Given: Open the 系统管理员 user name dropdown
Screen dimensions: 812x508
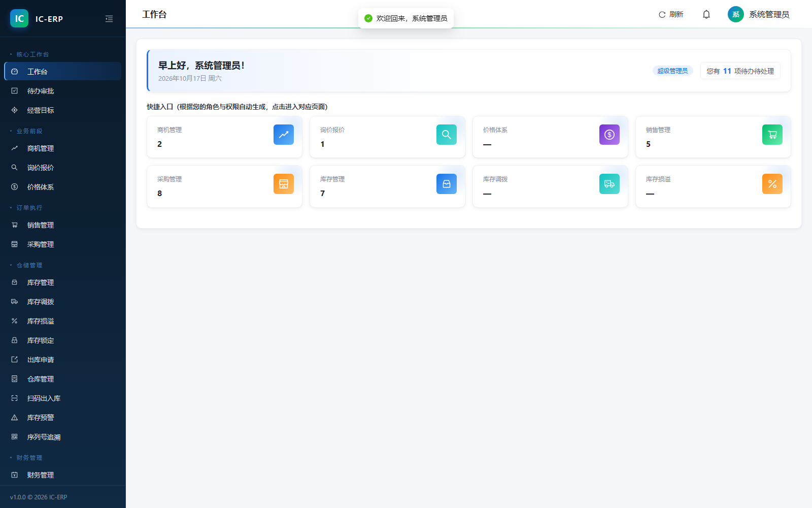Looking at the screenshot, I should point(769,14).
